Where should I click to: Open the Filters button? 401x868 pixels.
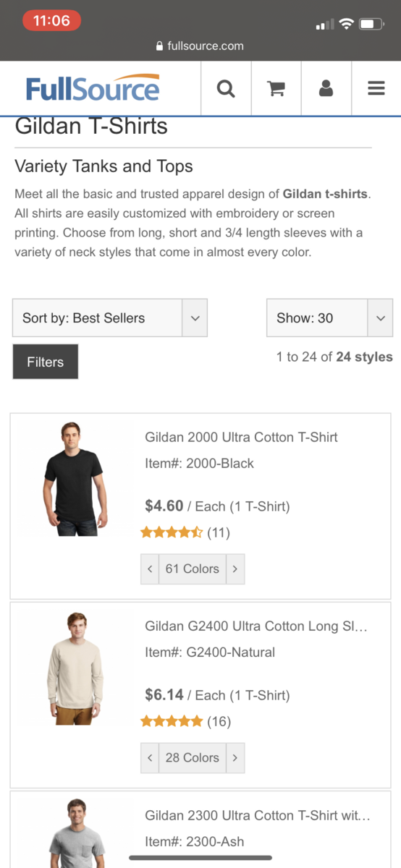coord(45,362)
